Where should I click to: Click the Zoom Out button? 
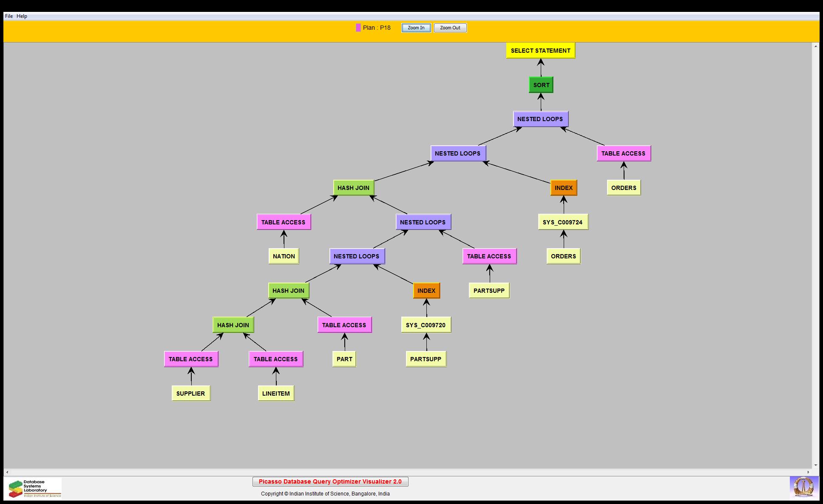point(450,28)
